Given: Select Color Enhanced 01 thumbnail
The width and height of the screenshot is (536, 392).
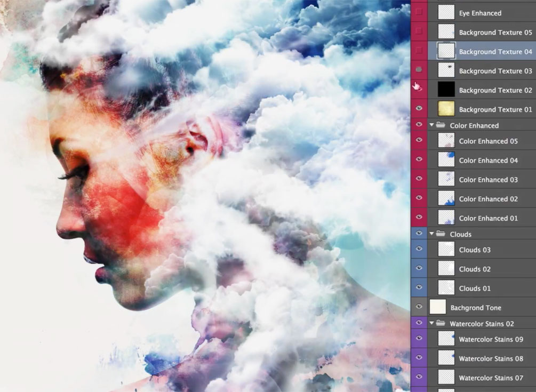Looking at the screenshot, I should click(446, 218).
